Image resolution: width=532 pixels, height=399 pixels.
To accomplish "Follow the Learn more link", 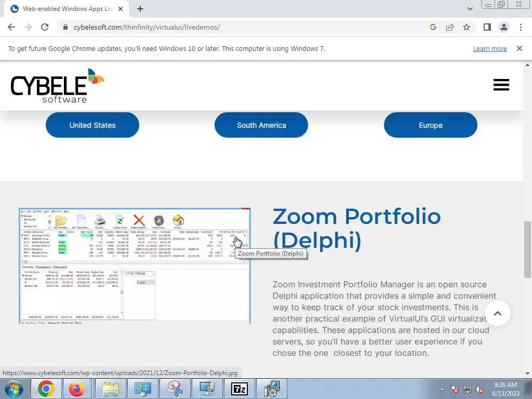I will coord(490,48).
